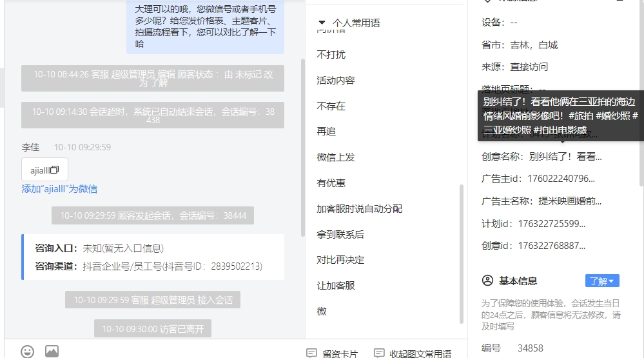644x358 pixels.
Task: Open the 了解 customer status dropdown
Action: 602,281
